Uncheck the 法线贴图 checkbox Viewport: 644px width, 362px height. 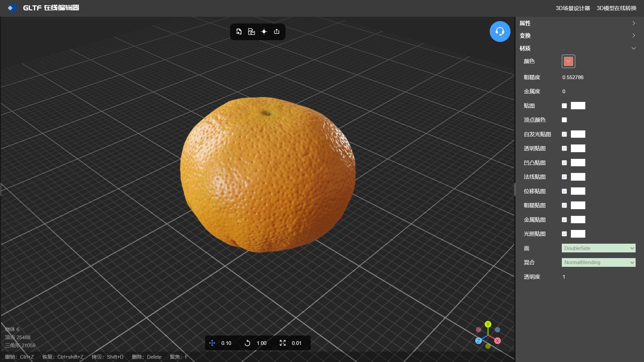(564, 177)
